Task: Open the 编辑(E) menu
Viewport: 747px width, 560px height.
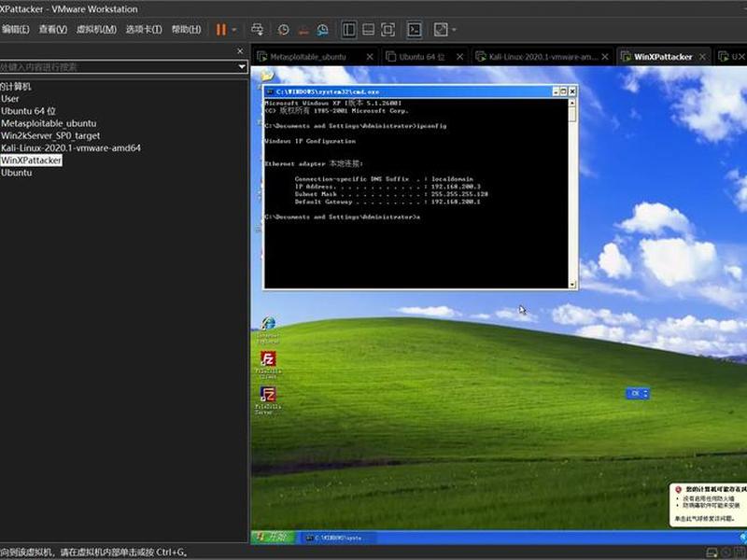Action: click(x=15, y=30)
